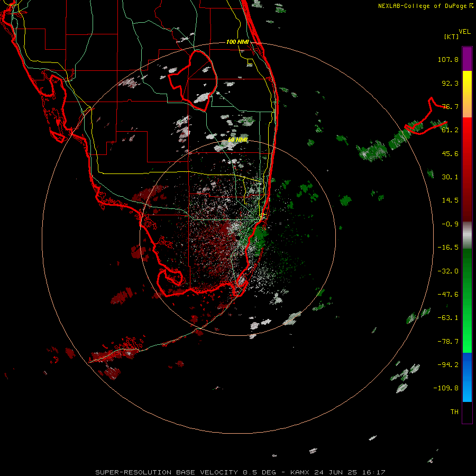The height and width of the screenshot is (476, 476).
Task: Pick the gray near-zero segment of the color bar
Action: click(x=467, y=235)
